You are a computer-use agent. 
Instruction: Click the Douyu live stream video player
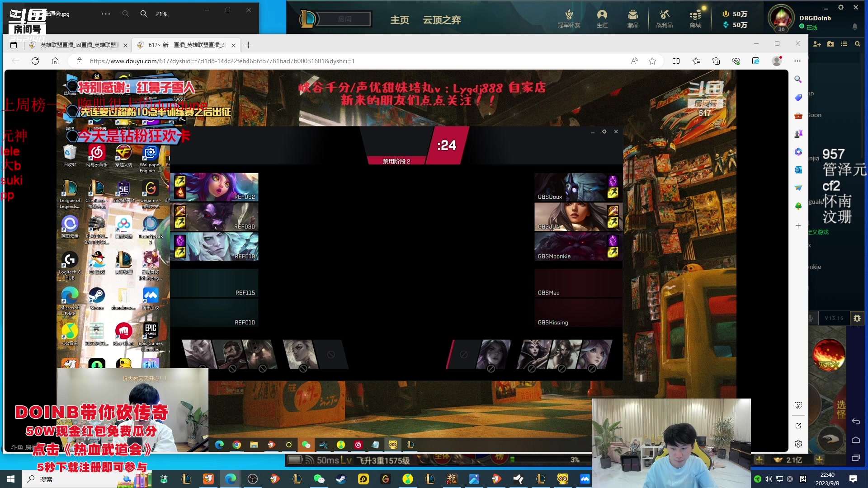pos(396,260)
